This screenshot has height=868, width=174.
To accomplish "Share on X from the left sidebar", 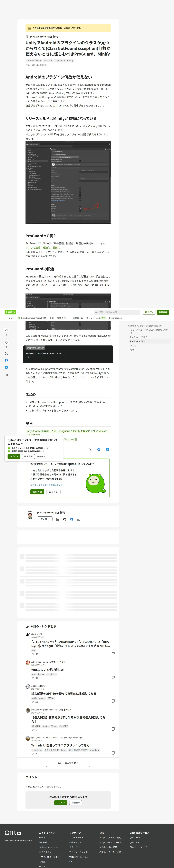I will pos(6,353).
